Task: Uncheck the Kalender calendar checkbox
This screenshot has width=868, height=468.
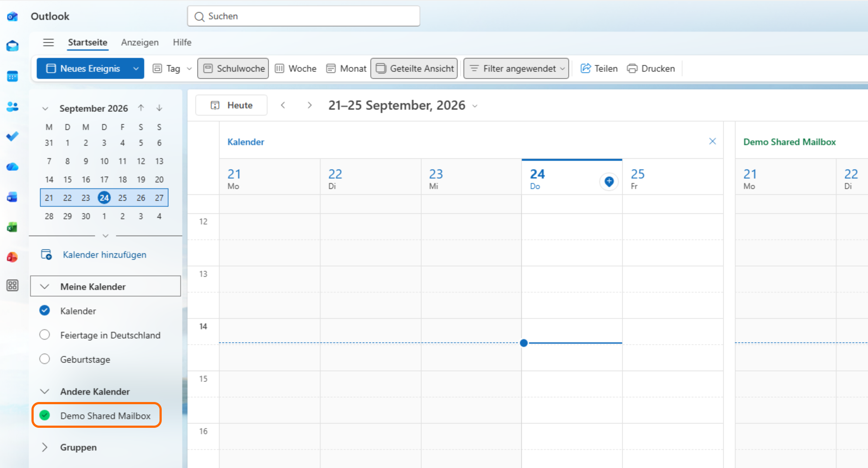Action: (x=45, y=310)
